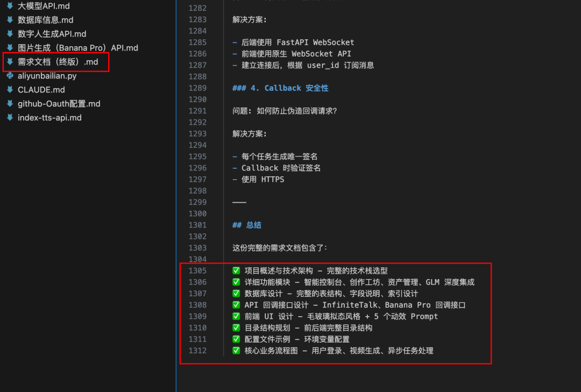Click the heading '### 4. Callback 安全性'
Screen dimensions: 581x392
click(x=280, y=88)
